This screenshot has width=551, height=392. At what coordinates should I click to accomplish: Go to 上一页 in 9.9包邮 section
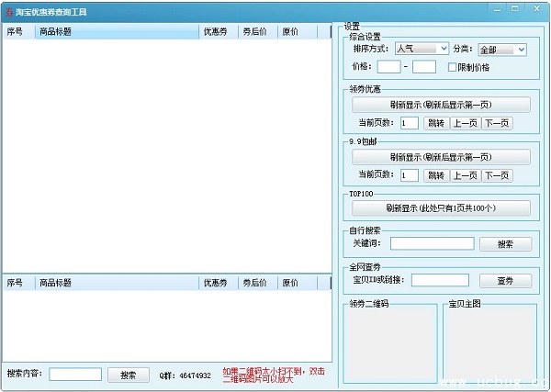464,175
